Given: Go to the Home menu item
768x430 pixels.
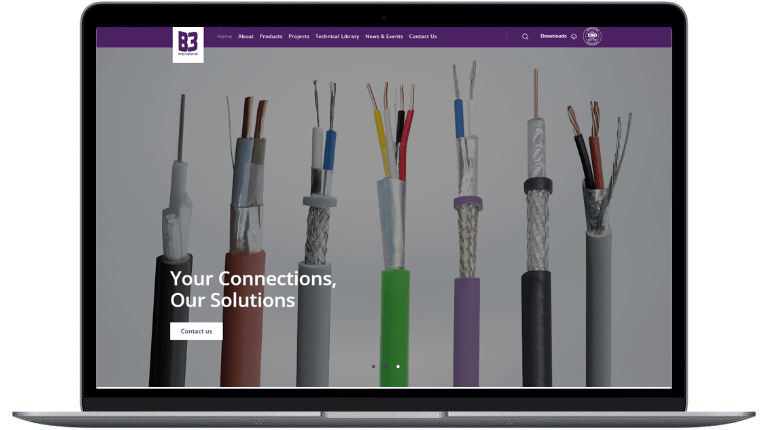Looking at the screenshot, I should pyautogui.click(x=224, y=36).
